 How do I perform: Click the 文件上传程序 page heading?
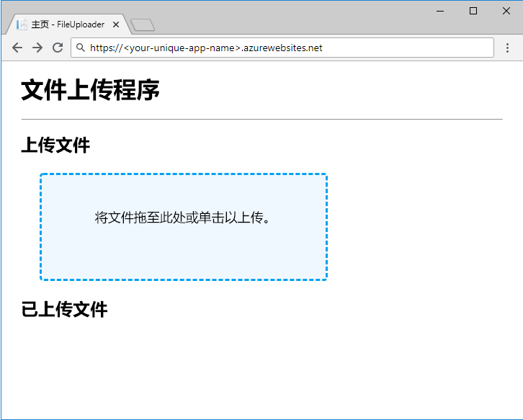(x=90, y=90)
